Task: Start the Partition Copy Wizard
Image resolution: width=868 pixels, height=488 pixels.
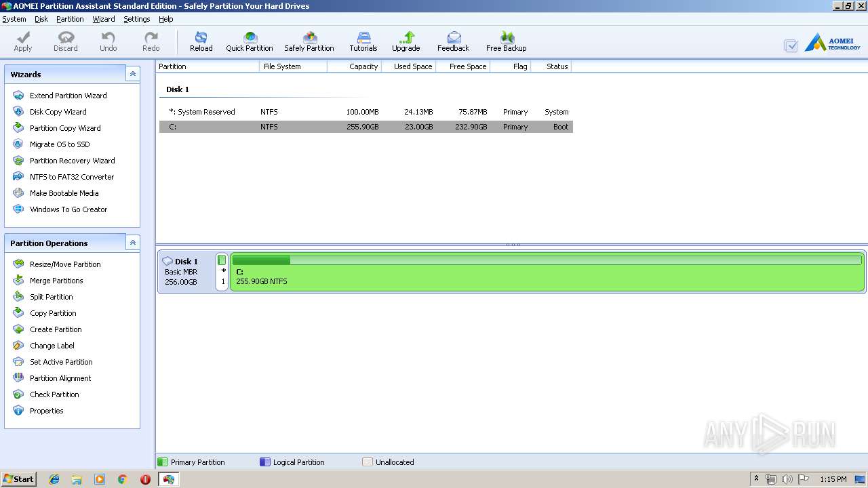Action: [x=65, y=128]
